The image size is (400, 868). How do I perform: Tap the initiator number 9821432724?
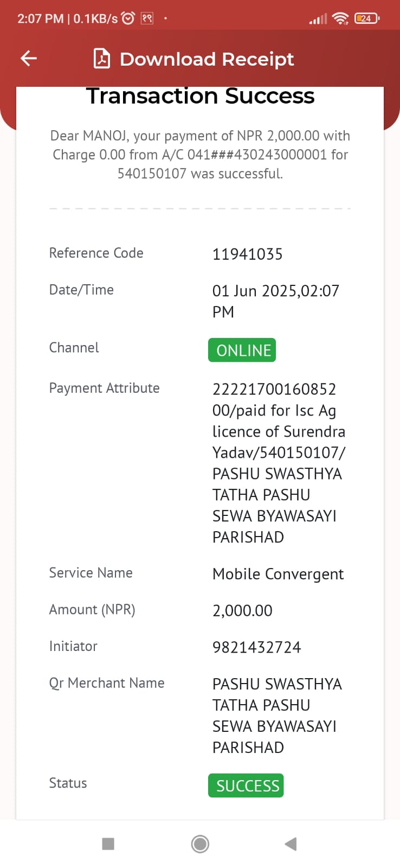pos(256,647)
